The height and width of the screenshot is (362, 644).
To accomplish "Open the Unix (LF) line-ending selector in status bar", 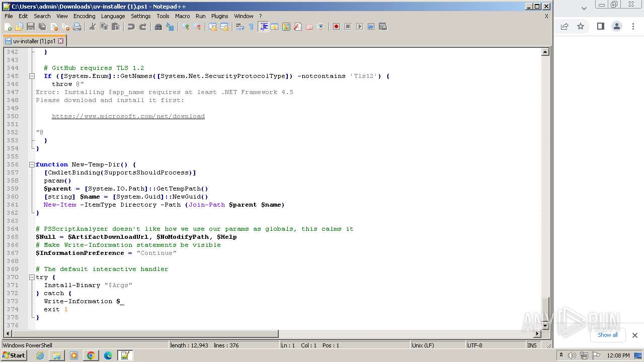I will click(437, 345).
